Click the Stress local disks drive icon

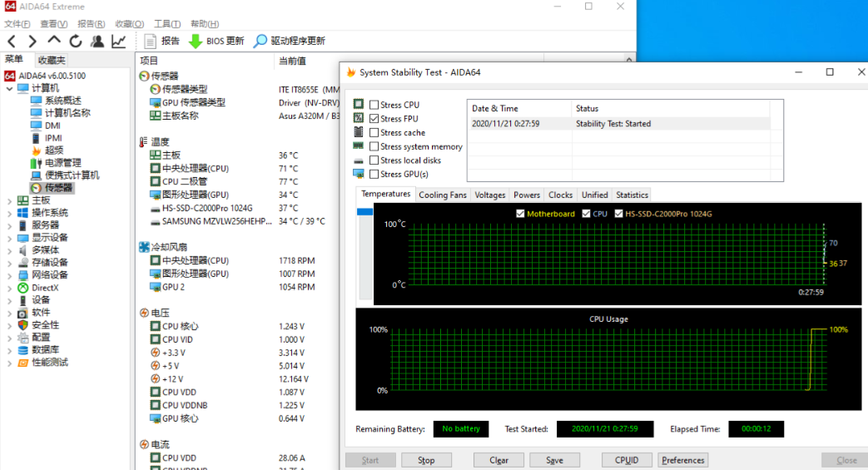[359, 161]
